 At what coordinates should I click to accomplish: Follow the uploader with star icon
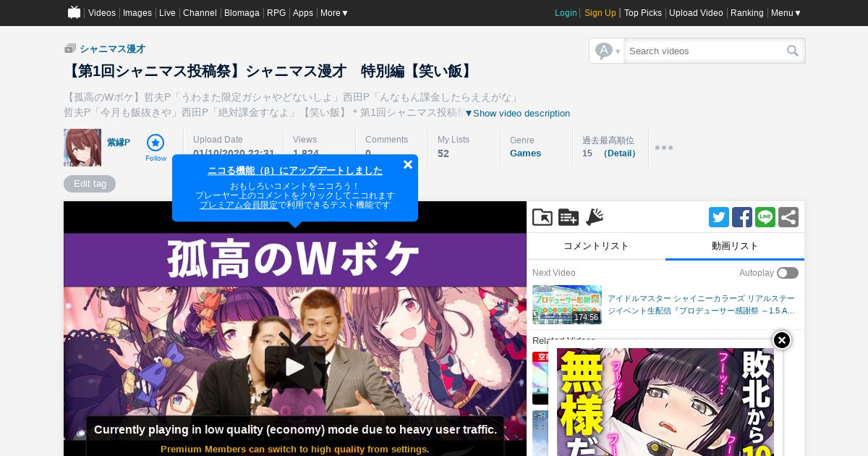[x=156, y=148]
